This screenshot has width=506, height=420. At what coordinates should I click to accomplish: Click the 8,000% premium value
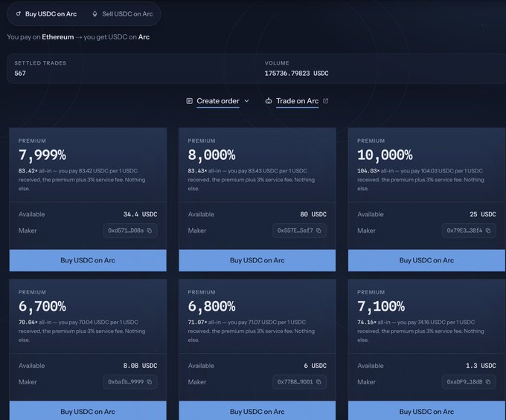click(x=211, y=155)
